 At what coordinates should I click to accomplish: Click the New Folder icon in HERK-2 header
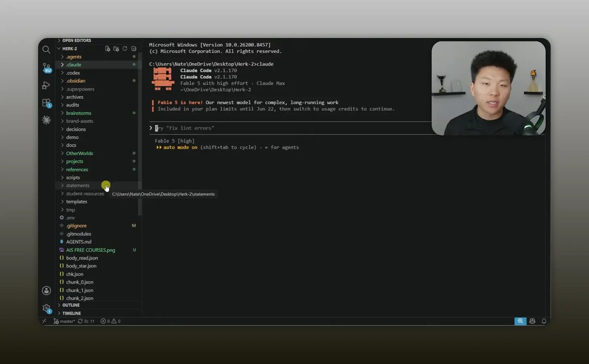(x=116, y=48)
